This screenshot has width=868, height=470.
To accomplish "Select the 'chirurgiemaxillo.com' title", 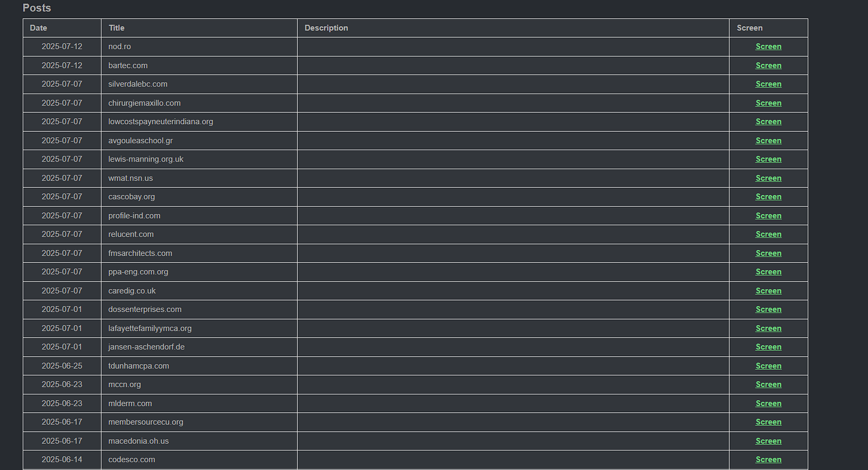I will pos(144,103).
